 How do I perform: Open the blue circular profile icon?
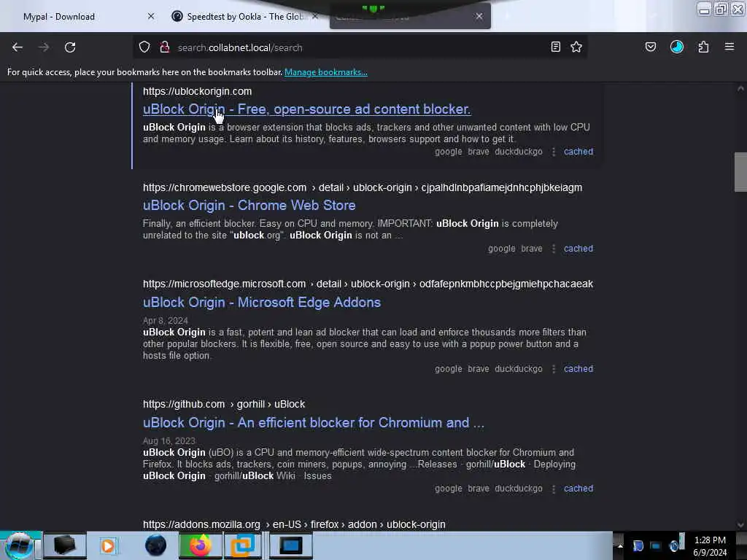click(677, 47)
